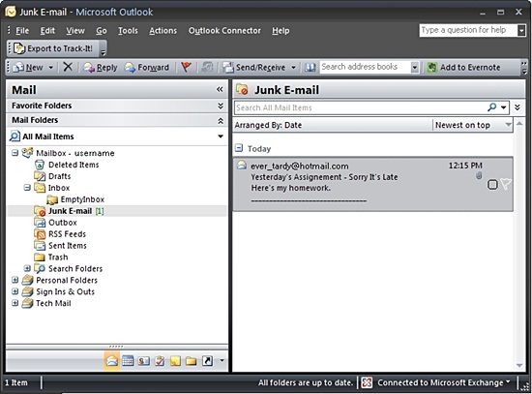Collapse the Mail navigation pane

[220, 89]
